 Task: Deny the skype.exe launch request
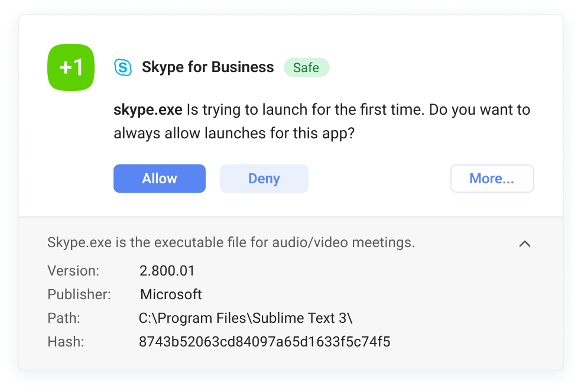point(264,178)
